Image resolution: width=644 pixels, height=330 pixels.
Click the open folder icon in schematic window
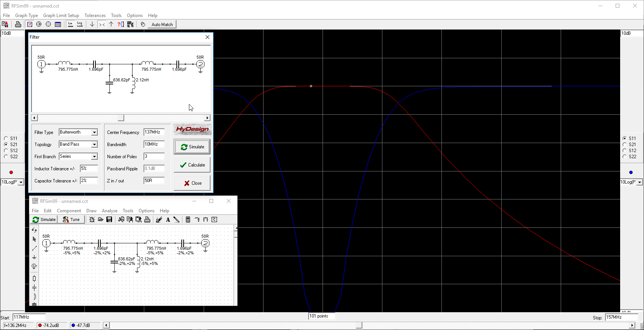[101, 219]
